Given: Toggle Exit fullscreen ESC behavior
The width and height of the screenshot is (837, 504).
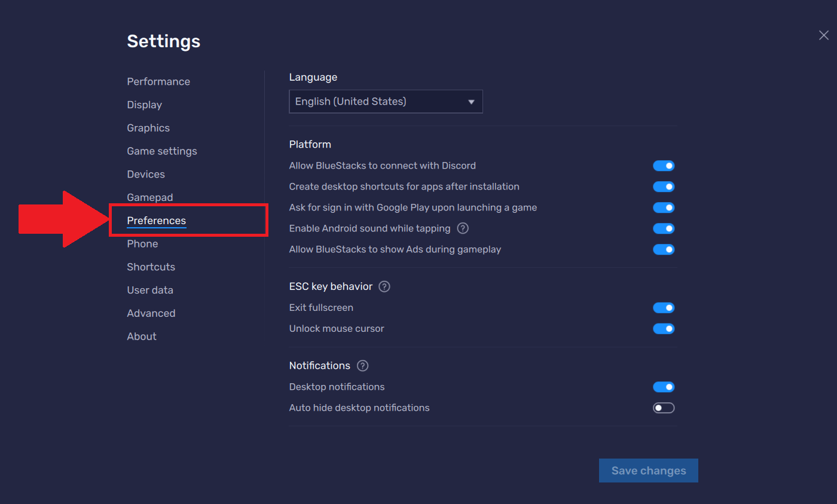Looking at the screenshot, I should tap(664, 308).
